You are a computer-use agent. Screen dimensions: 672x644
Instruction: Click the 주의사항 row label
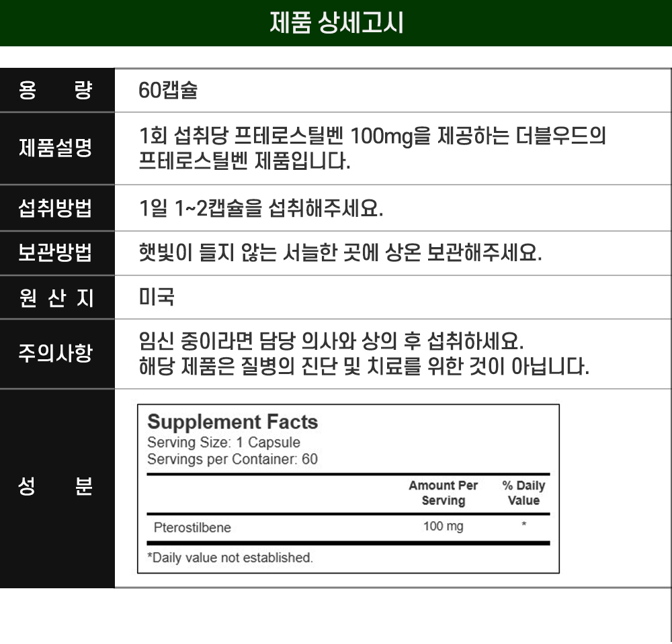click(x=56, y=353)
